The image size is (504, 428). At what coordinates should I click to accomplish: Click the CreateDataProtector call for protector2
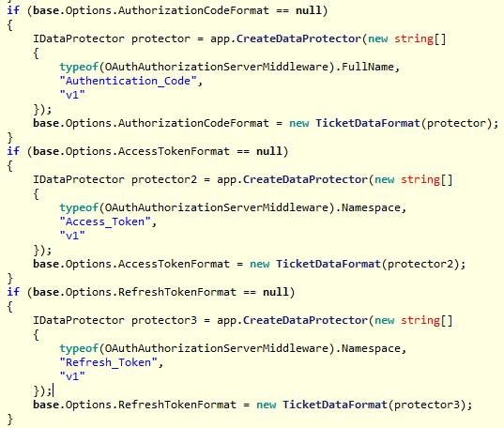(305, 179)
